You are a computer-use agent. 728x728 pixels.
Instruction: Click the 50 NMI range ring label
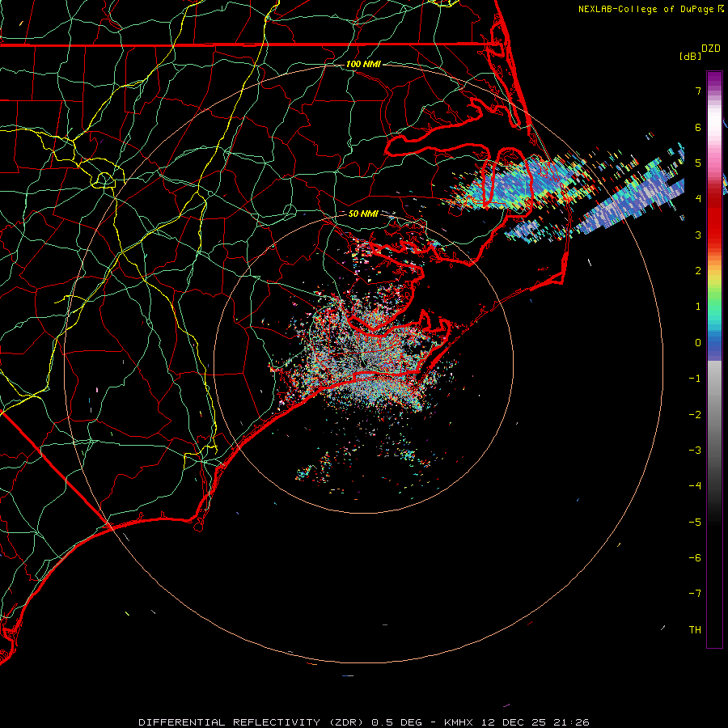363,214
